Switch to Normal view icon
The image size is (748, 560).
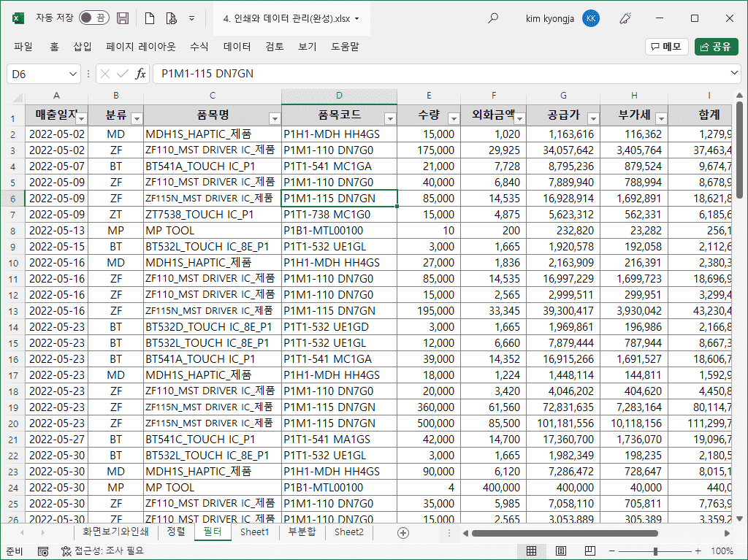coord(532,551)
